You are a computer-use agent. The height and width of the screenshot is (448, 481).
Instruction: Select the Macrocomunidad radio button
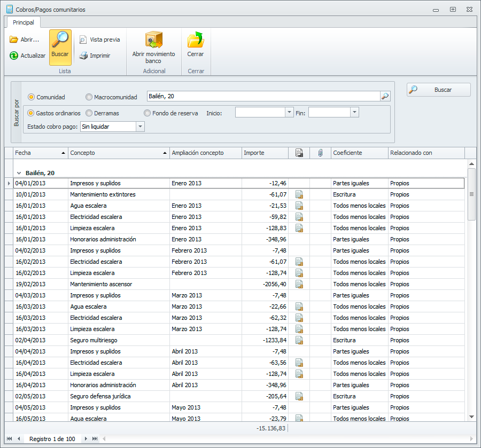point(89,97)
